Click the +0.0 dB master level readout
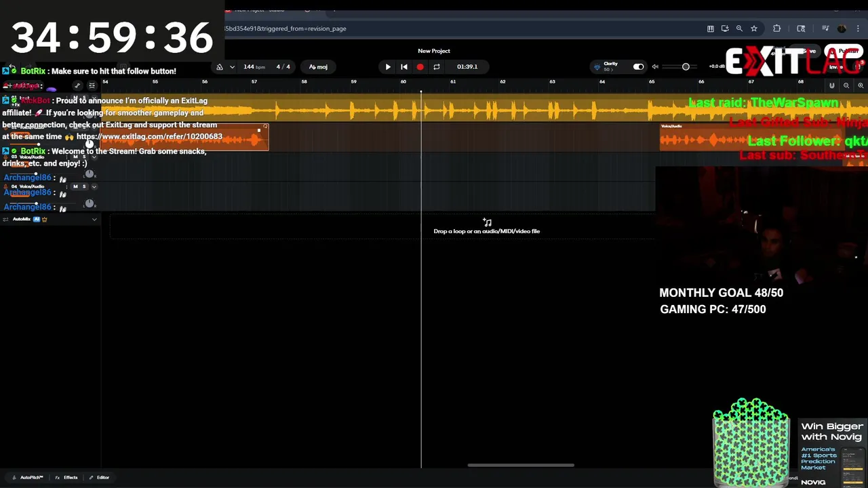The height and width of the screenshot is (488, 868). click(717, 67)
